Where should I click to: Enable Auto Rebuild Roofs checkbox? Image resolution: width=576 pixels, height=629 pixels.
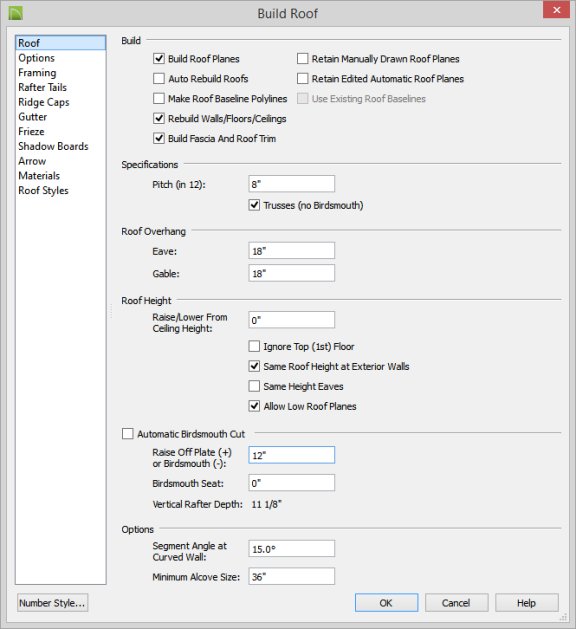coord(159,79)
